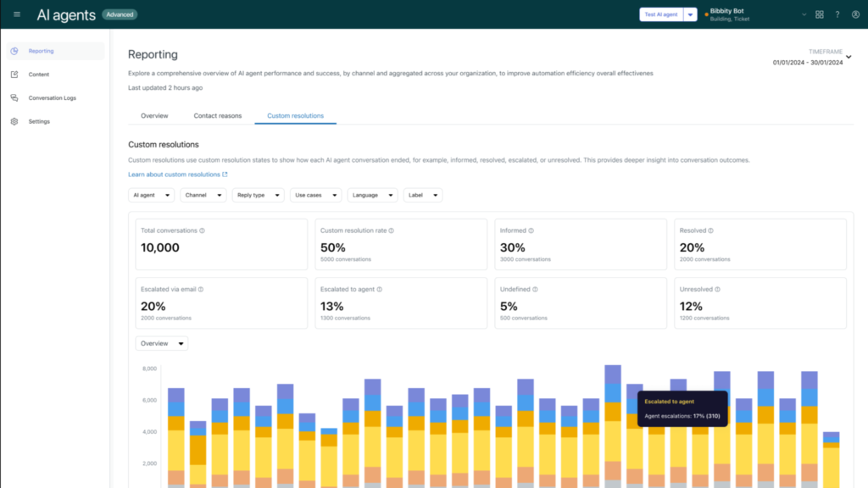Click the AI agents title
Screen dimensions: 868x488
pos(66,15)
